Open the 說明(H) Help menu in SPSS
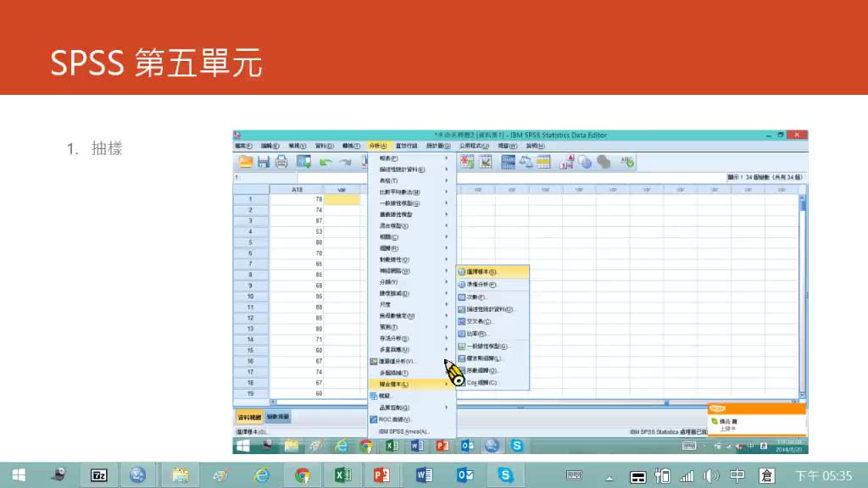Image resolution: width=868 pixels, height=488 pixels. coord(536,146)
